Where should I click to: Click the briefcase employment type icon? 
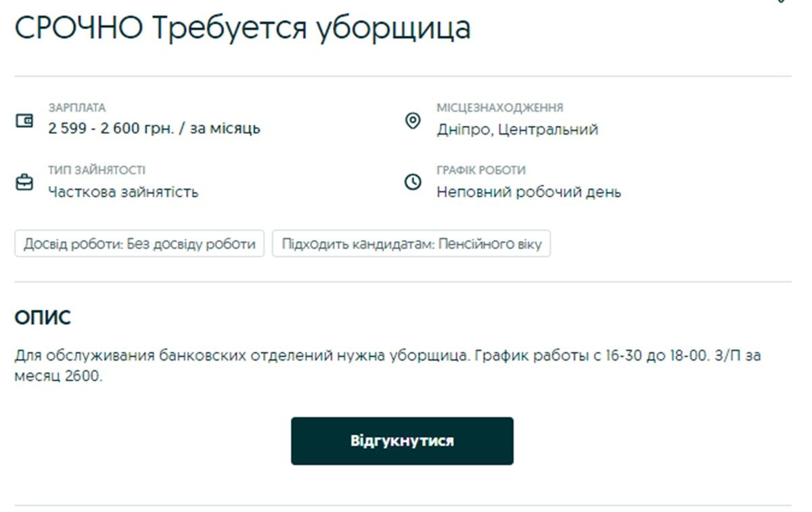point(24,183)
